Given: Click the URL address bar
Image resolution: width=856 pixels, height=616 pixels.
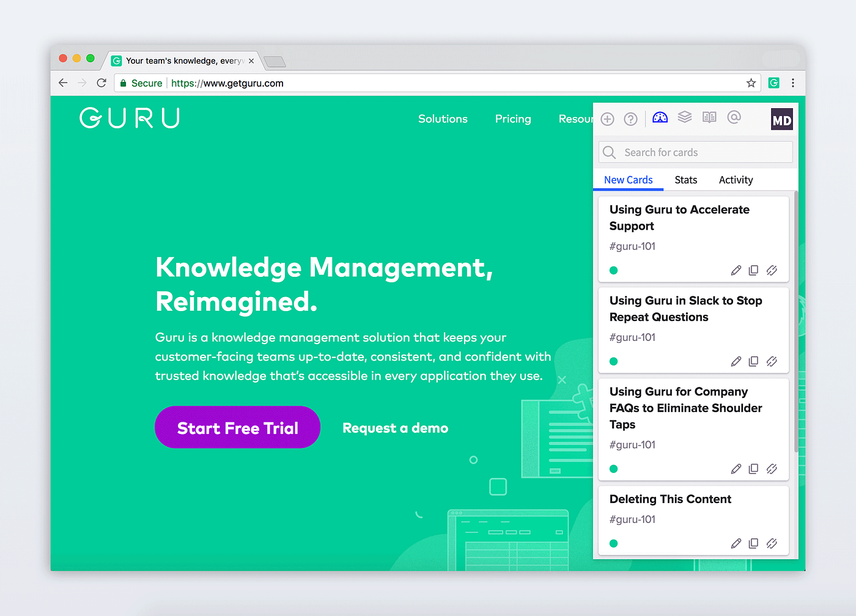Looking at the screenshot, I should [437, 83].
